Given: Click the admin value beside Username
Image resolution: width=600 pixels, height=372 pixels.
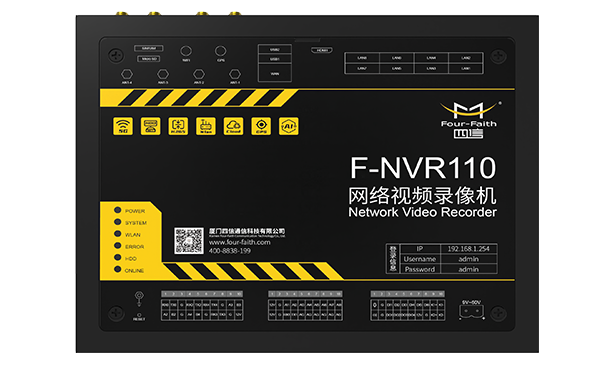Looking at the screenshot, I should pyautogui.click(x=468, y=259).
